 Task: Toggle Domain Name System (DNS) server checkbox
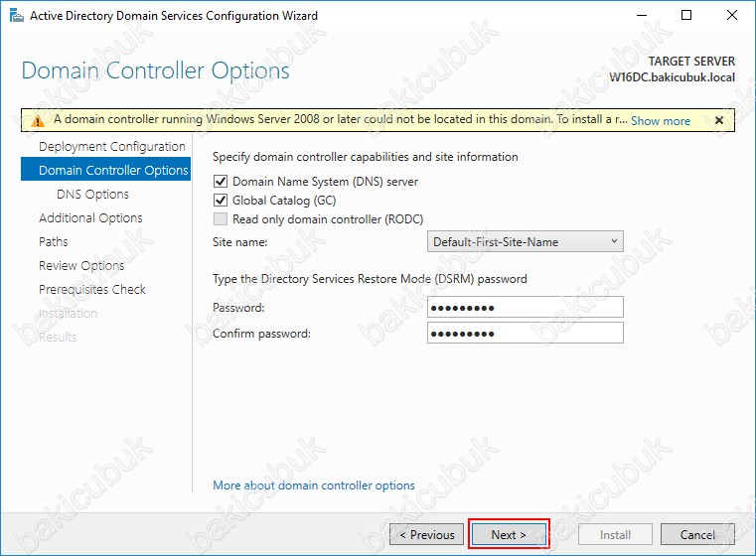(221, 181)
